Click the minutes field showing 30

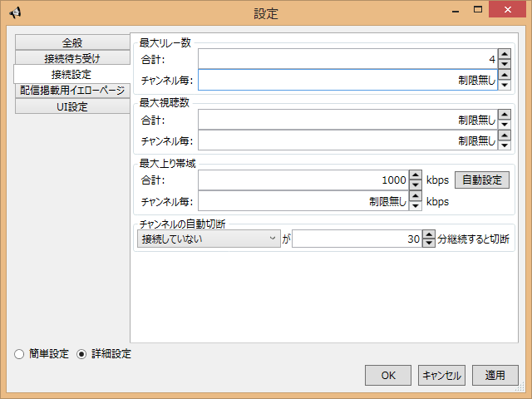tap(357, 239)
